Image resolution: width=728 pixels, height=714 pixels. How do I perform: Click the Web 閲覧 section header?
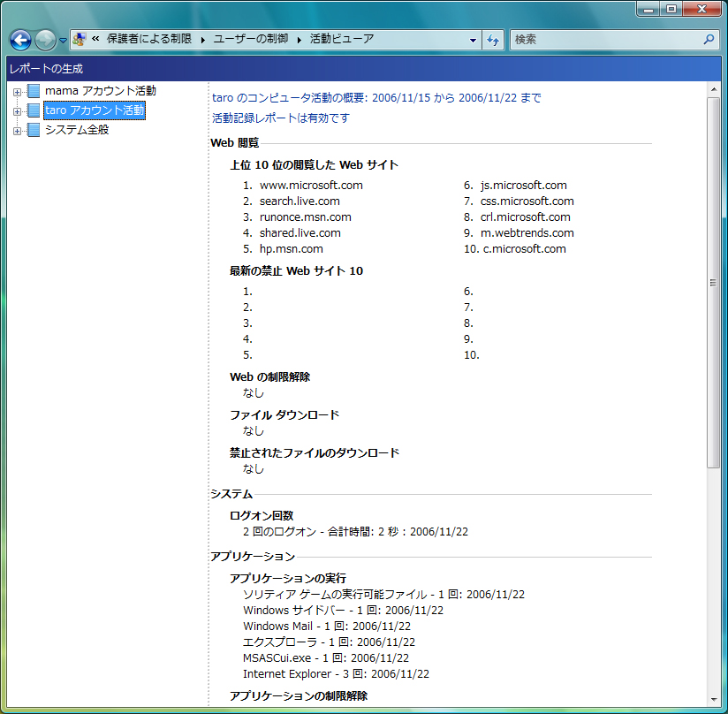234,143
